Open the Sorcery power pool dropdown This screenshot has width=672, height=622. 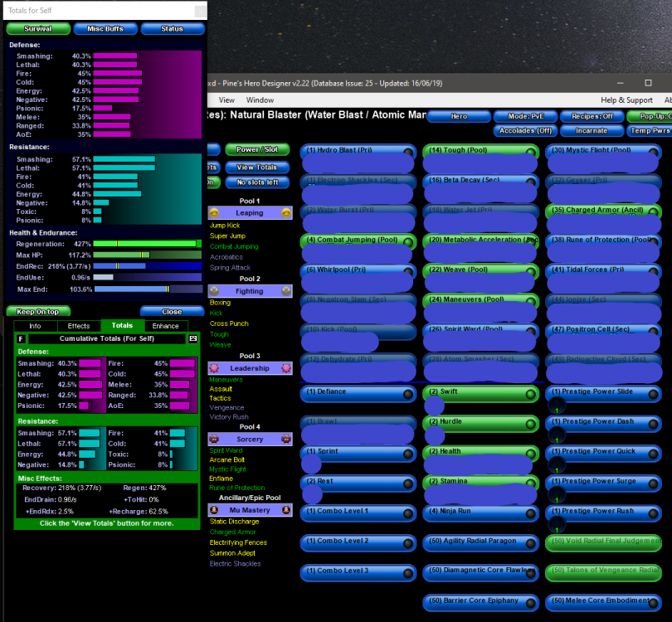(x=250, y=439)
